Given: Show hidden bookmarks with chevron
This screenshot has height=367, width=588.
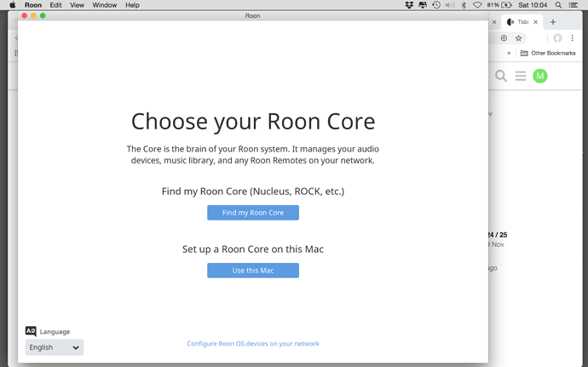Looking at the screenshot, I should tap(509, 53).
